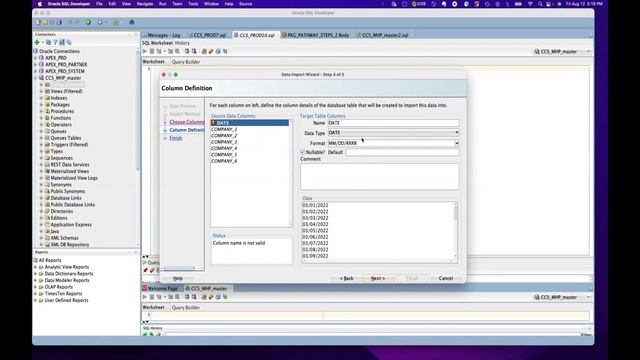Select Public Database Links in the tree
Screen dimensions: 640x360
(x=73, y=204)
